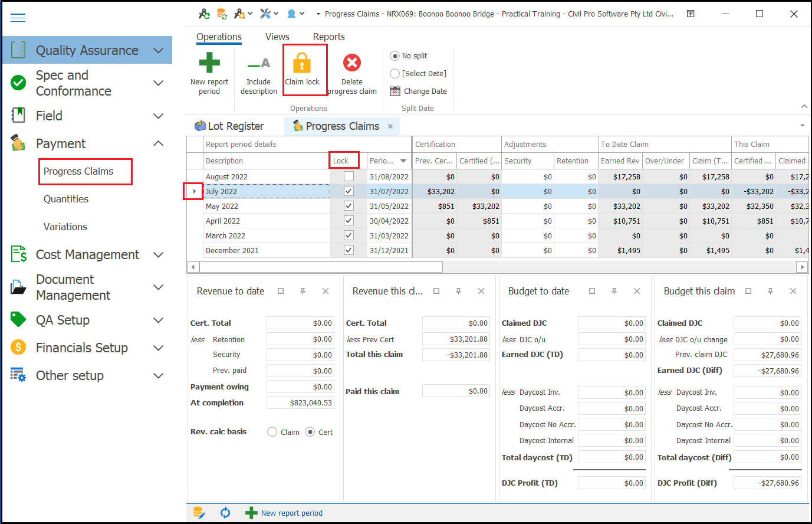Click the Spec and Conformance checkmark icon
Viewport: 812px width, 524px height.
pos(18,83)
